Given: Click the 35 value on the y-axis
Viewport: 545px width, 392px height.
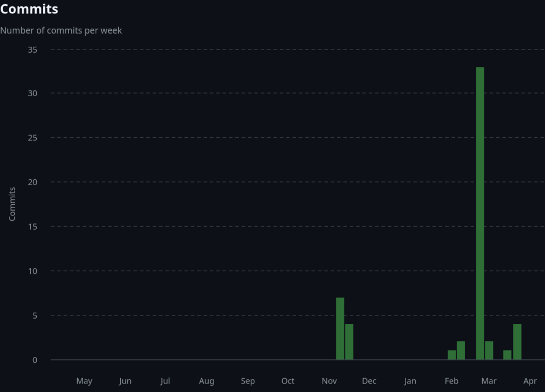Looking at the screenshot, I should (32, 49).
